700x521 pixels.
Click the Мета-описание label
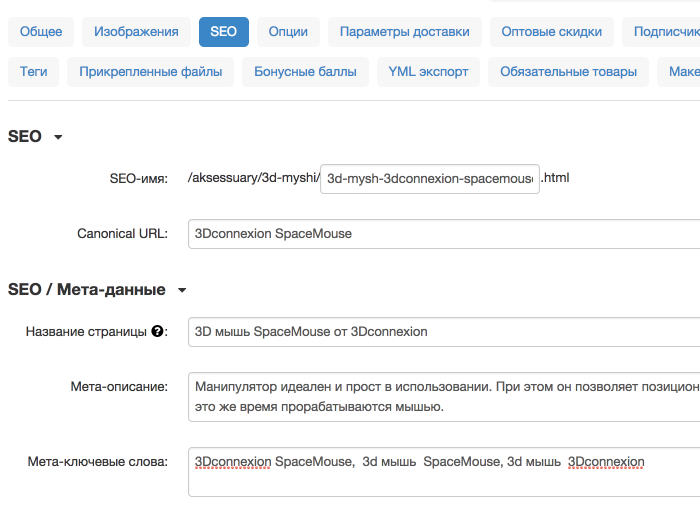tap(119, 387)
